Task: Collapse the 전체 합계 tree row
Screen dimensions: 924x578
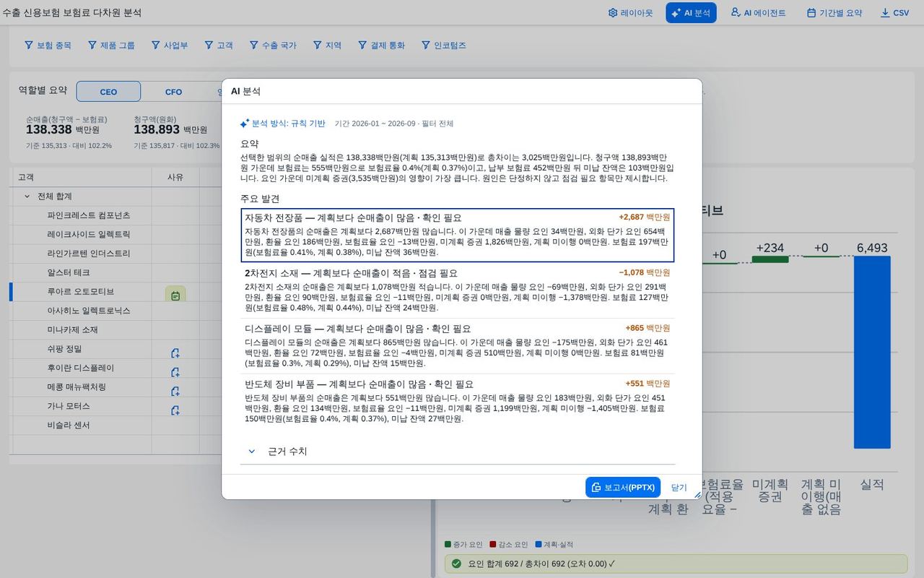Action: (x=27, y=197)
